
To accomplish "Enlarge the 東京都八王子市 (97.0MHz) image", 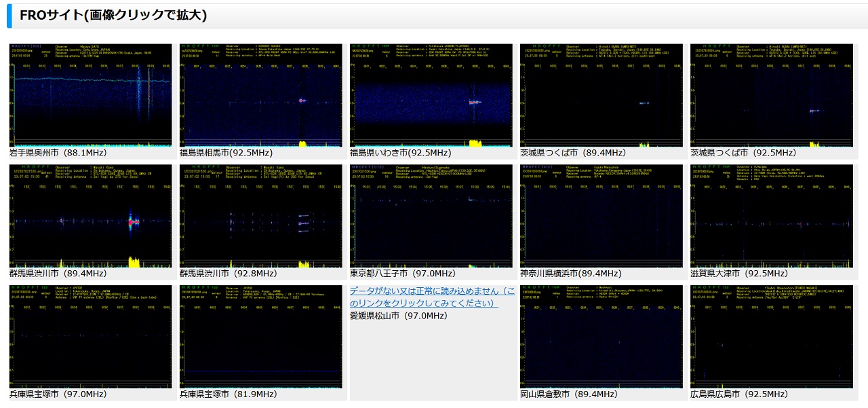I will 431,216.
